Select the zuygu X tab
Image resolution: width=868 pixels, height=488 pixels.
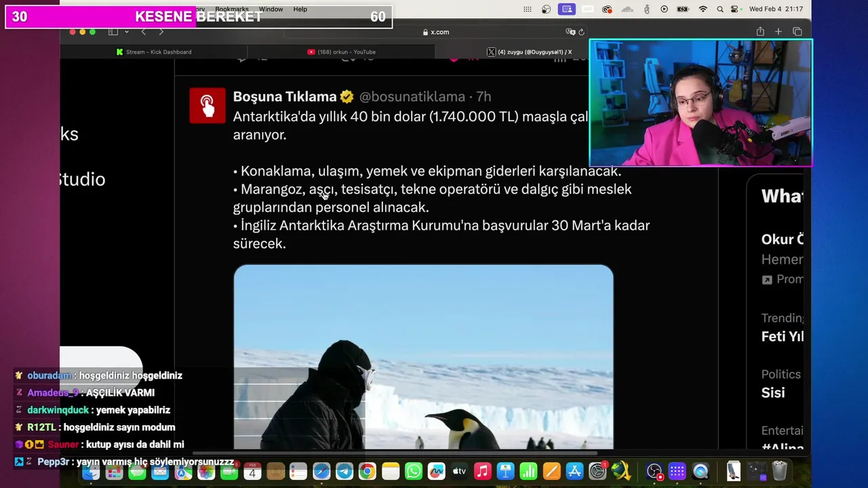pyautogui.click(x=529, y=52)
